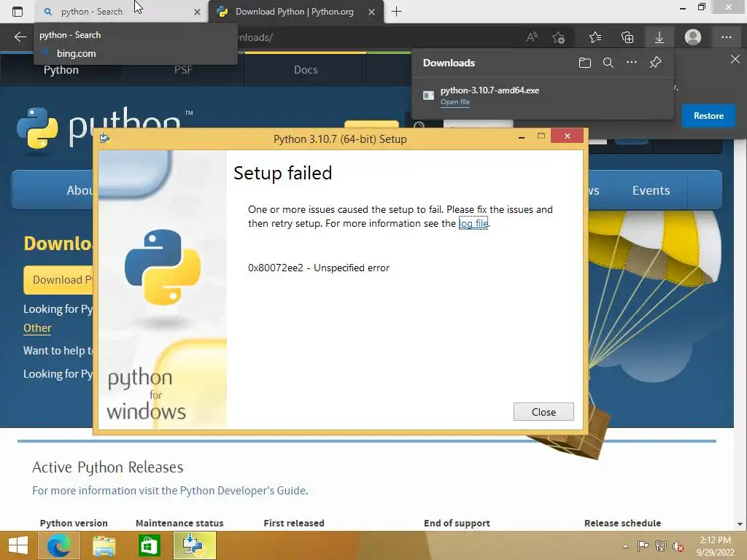
Task: Open Action Center flag icon in tray
Action: click(x=643, y=546)
